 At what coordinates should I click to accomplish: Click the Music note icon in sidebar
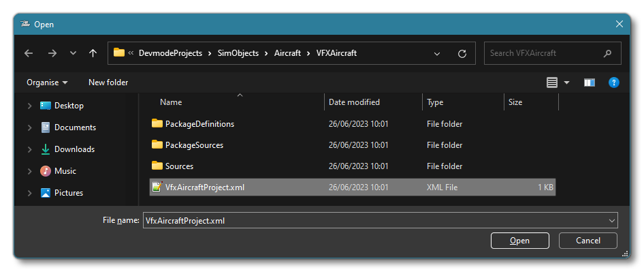pyautogui.click(x=45, y=171)
